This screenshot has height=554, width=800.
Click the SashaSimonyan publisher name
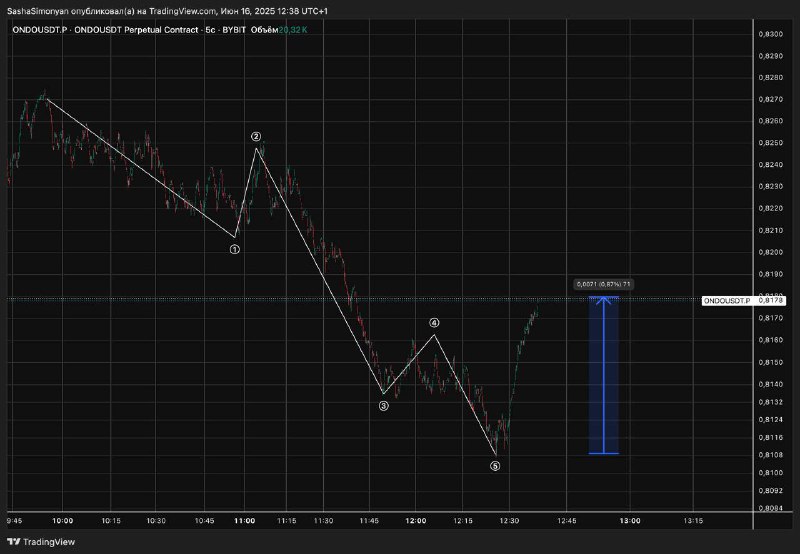pyautogui.click(x=38, y=11)
